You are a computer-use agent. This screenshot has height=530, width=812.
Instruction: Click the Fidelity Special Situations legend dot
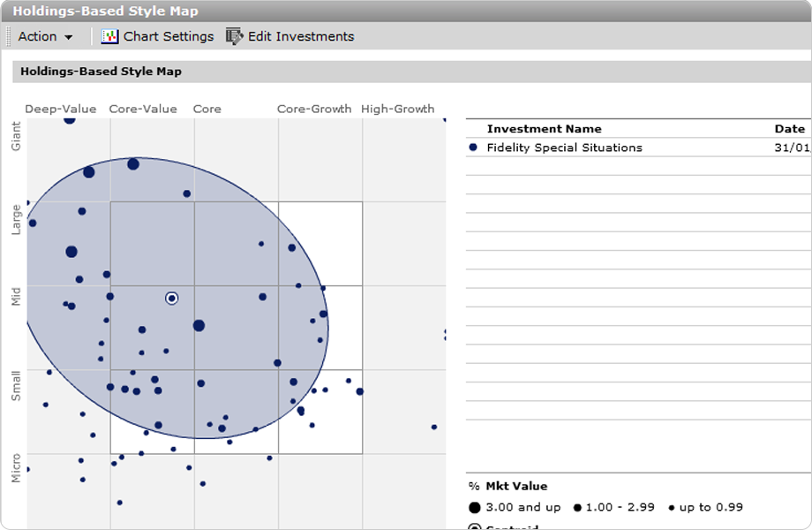tap(474, 148)
